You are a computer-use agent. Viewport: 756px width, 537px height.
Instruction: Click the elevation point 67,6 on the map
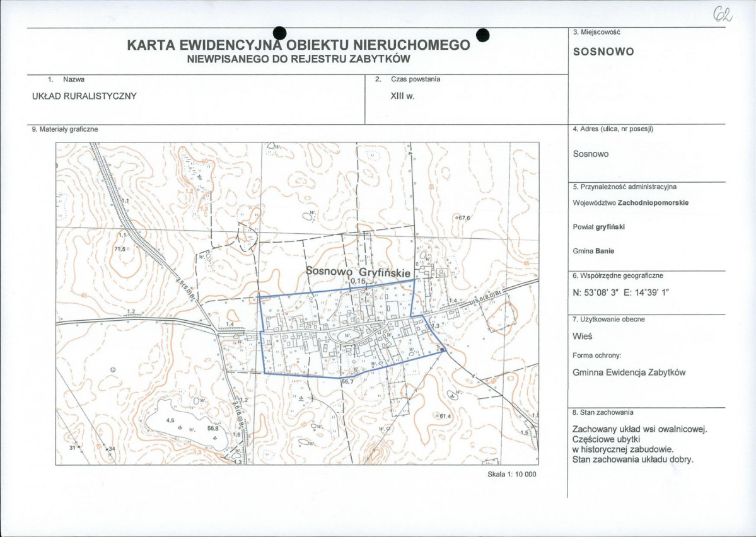pos(463,218)
